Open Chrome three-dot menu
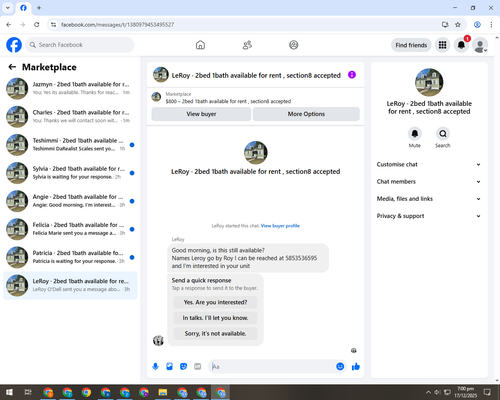The height and width of the screenshot is (400, 500). (x=491, y=25)
